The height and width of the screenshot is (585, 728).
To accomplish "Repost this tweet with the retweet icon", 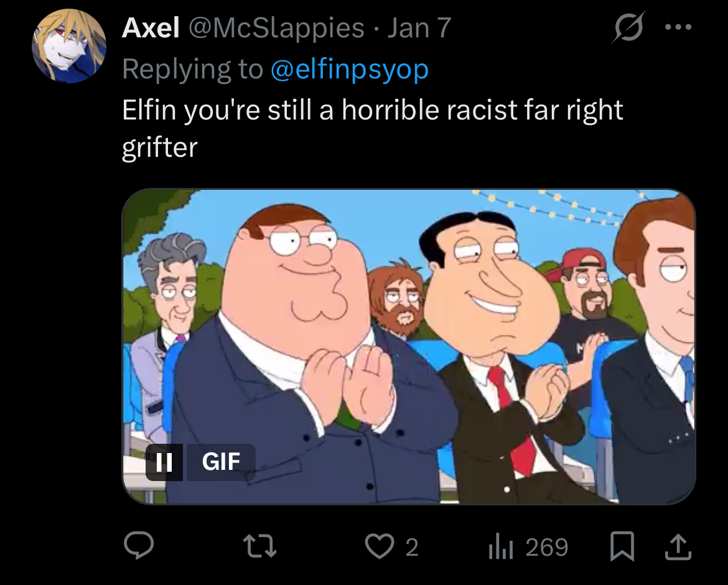I will click(x=260, y=546).
